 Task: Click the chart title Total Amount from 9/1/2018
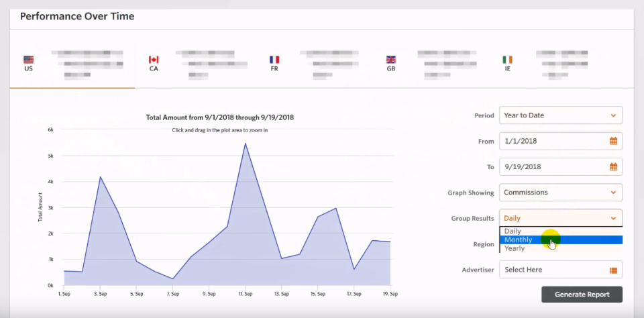220,117
